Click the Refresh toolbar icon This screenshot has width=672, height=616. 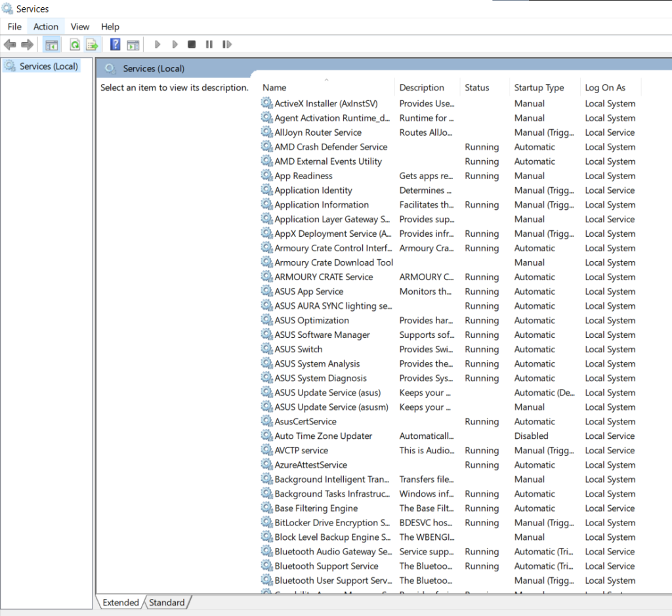75,45
